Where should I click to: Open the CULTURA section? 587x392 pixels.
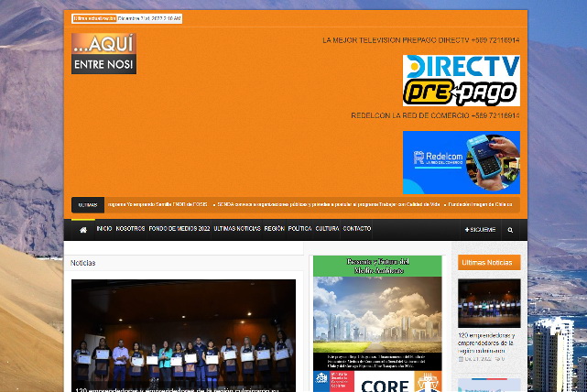(328, 229)
